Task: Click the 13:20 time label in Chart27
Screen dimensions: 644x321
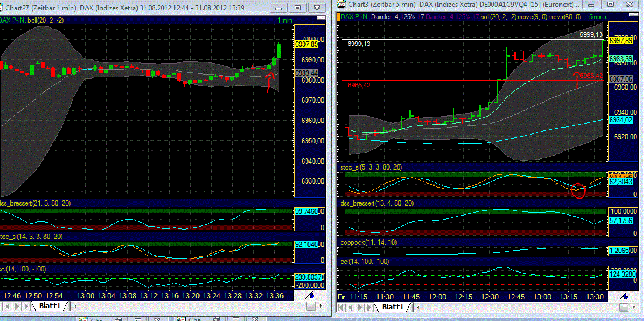Action: [190, 295]
